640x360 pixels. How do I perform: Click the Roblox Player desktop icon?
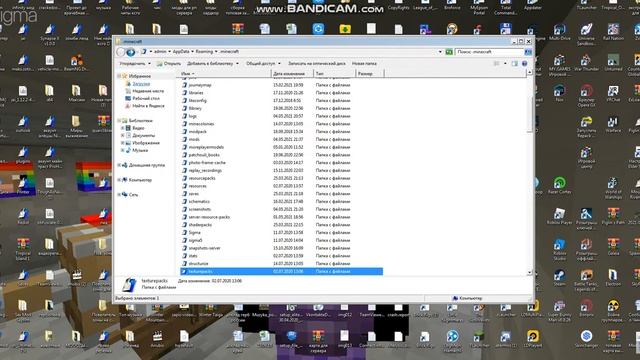click(560, 216)
